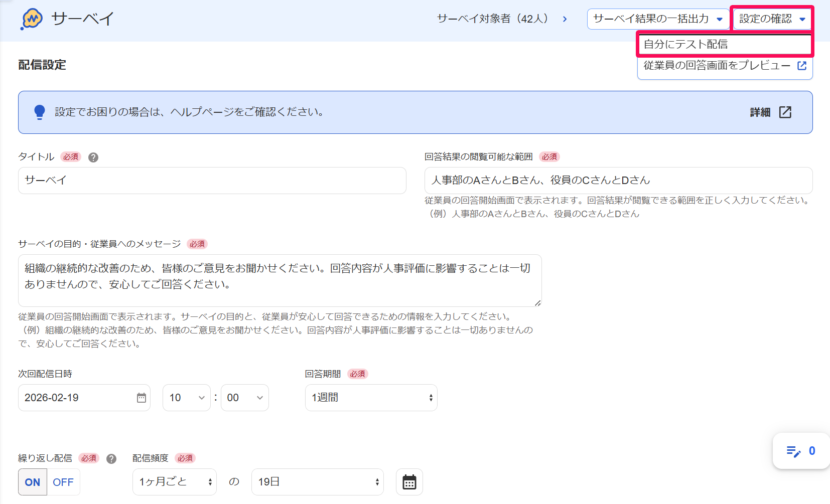Focus the タイトル input field
The height and width of the screenshot is (504, 830).
point(212,181)
